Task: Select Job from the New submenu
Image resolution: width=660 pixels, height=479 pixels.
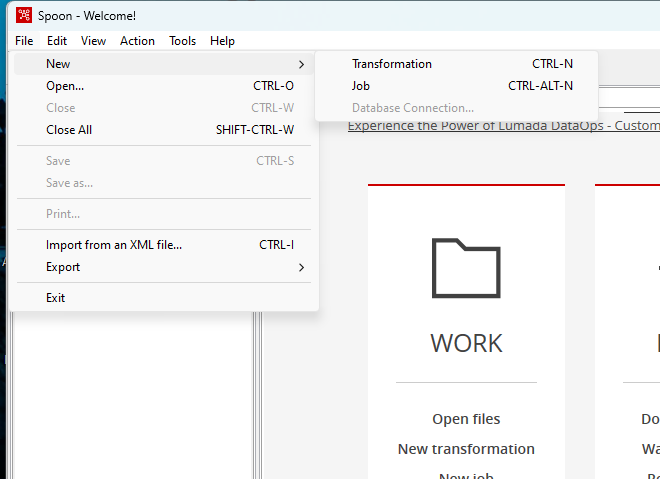Action: (361, 86)
